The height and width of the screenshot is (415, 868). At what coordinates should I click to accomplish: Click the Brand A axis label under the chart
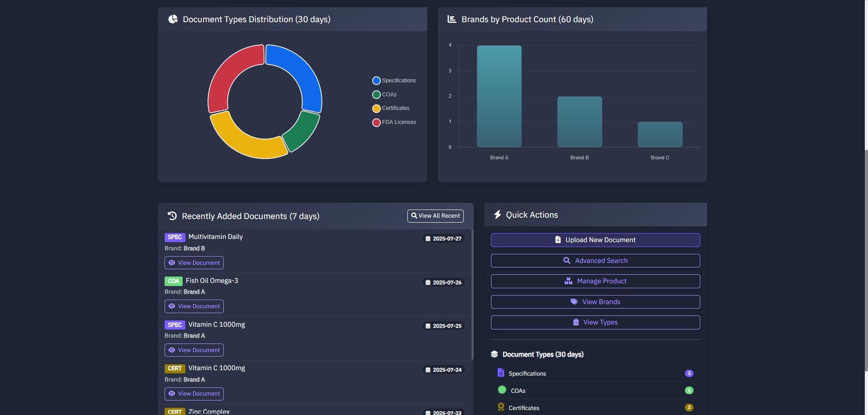(x=499, y=157)
